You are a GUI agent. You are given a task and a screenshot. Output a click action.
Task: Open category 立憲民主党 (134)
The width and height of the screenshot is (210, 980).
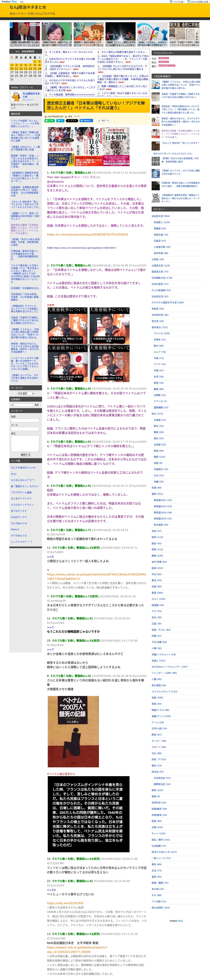tap(161, 266)
